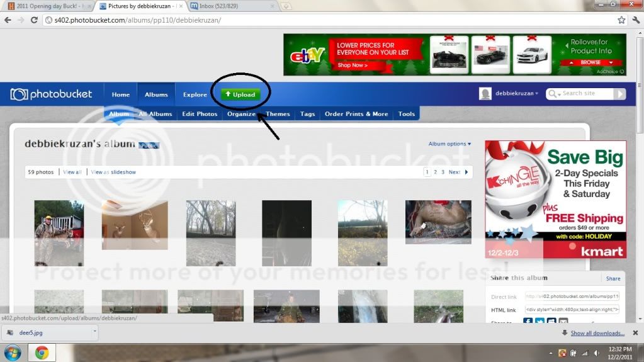Open the Chrome wrench menu

(635, 20)
